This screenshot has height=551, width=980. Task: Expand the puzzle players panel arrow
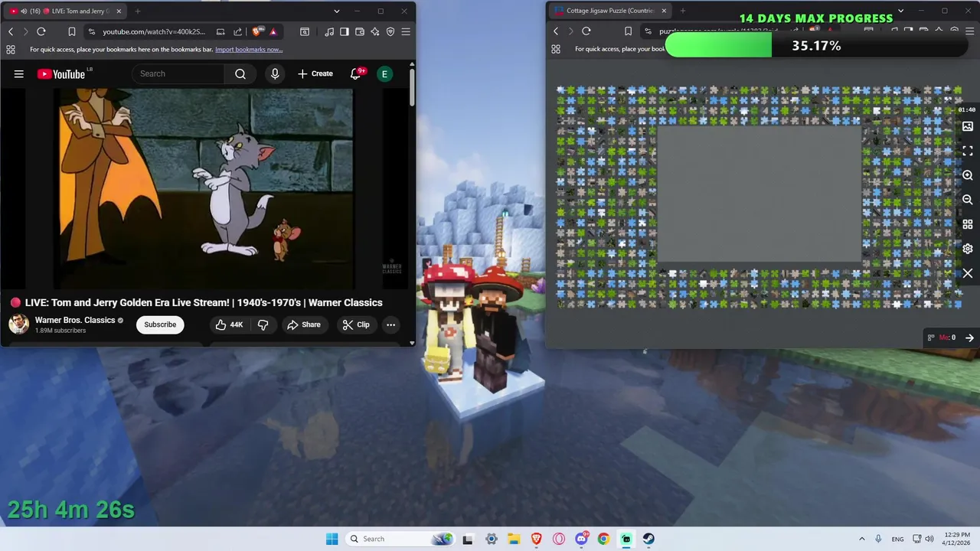pyautogui.click(x=969, y=337)
